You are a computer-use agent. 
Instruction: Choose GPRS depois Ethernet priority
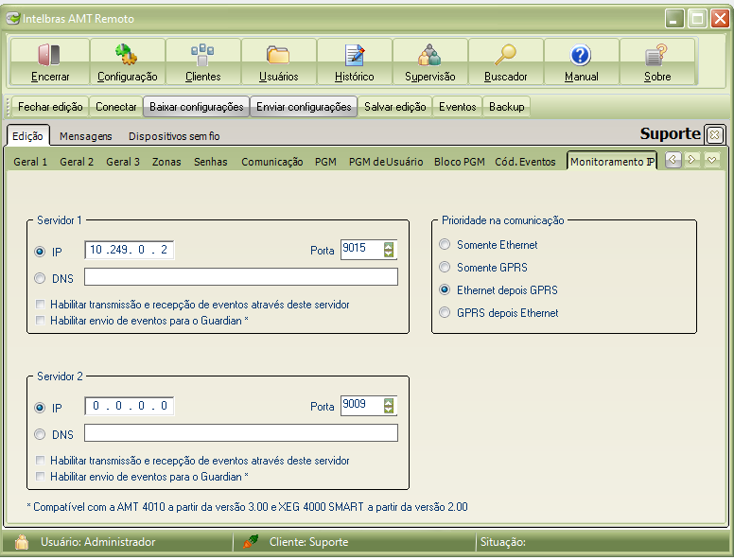pos(445,312)
